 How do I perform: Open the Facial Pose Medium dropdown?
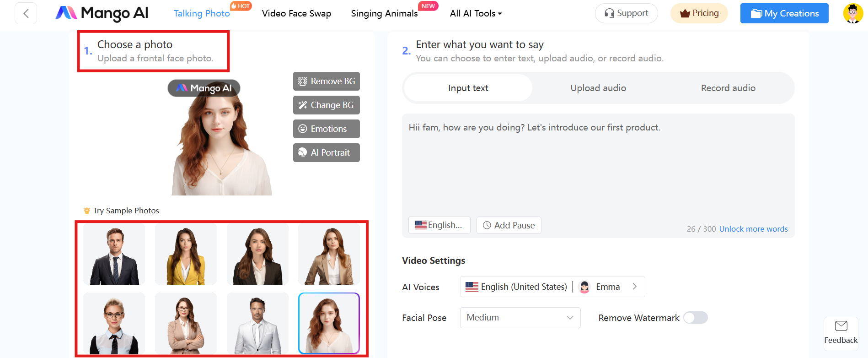(520, 318)
